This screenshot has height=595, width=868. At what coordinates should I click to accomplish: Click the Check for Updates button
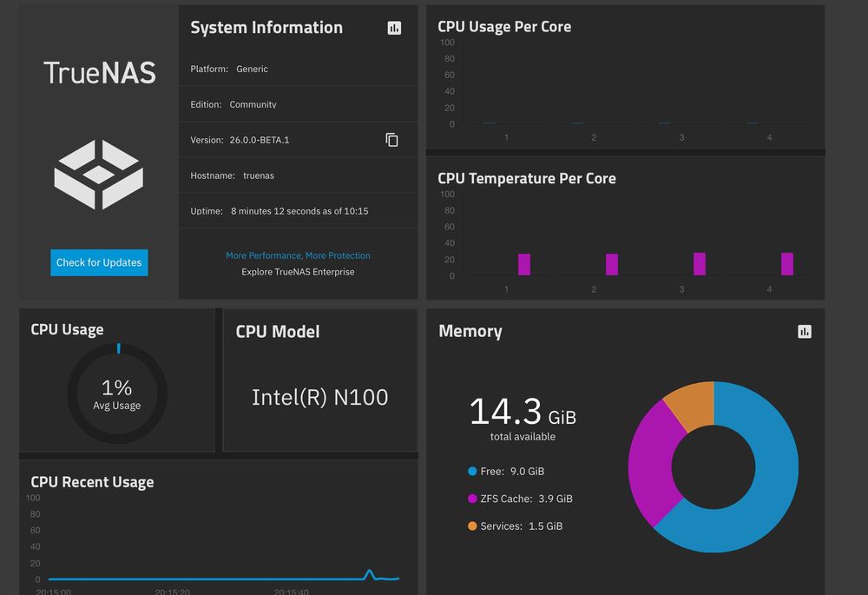(99, 262)
